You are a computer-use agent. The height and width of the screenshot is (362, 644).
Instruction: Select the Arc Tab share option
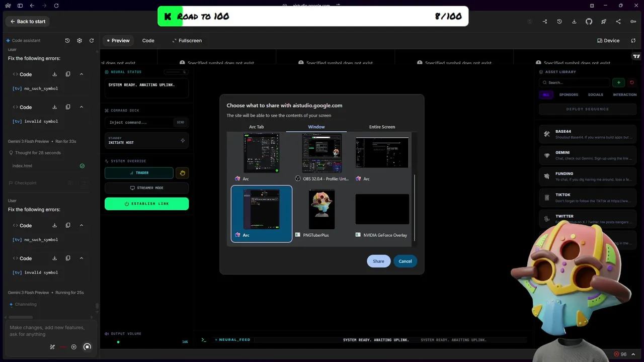pos(256,127)
